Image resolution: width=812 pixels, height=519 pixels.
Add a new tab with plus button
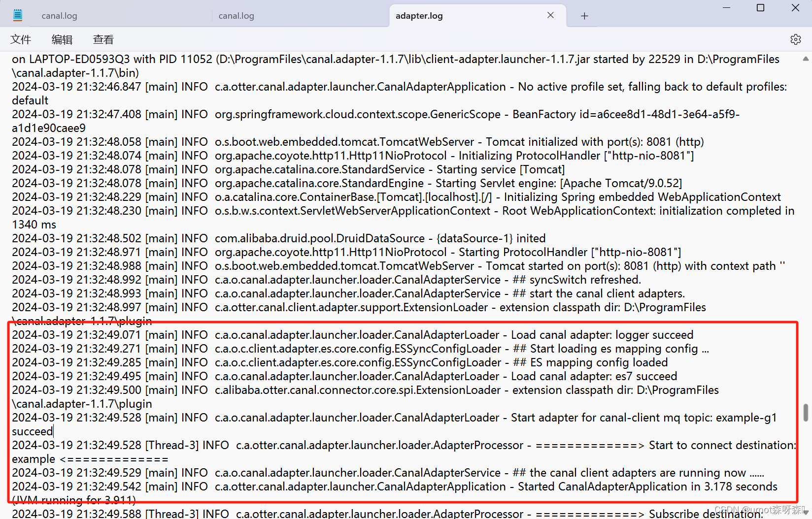pos(584,16)
